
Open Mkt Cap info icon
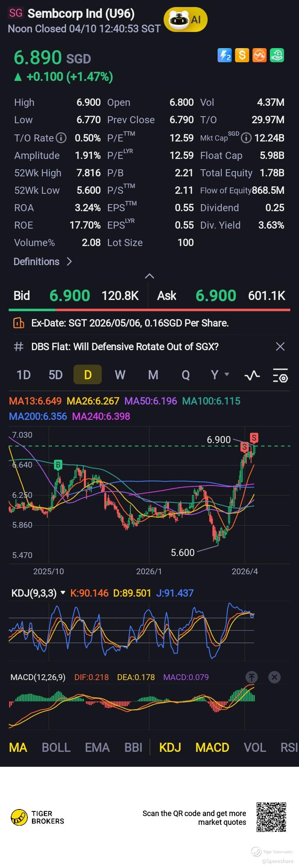246,138
